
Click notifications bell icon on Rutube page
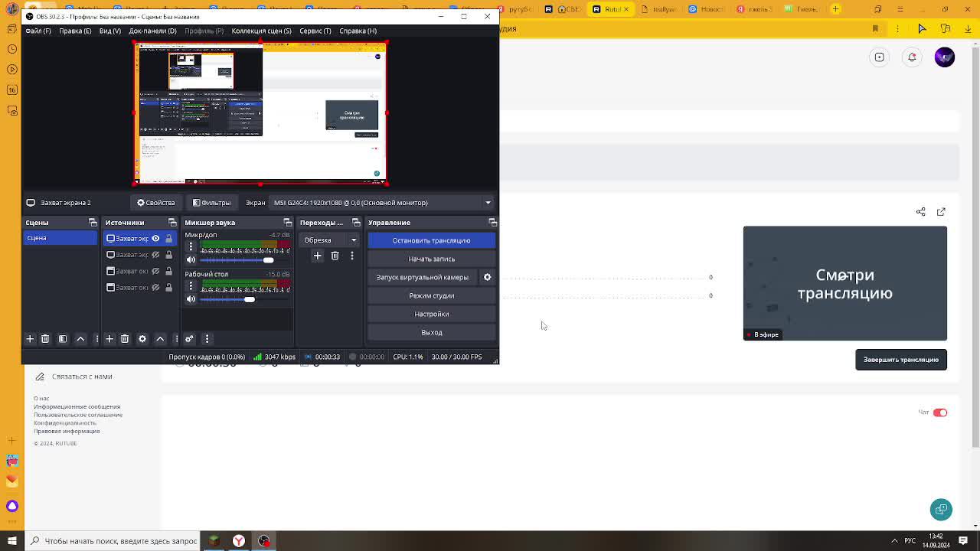coord(912,57)
